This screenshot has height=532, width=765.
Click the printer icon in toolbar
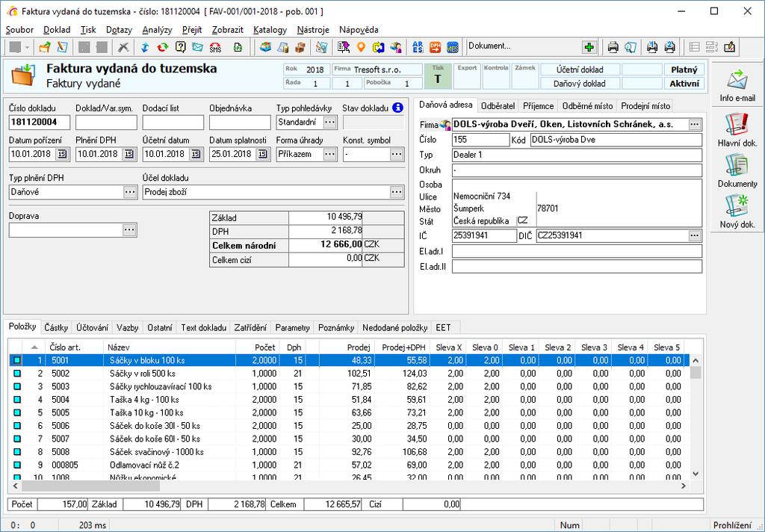(x=613, y=47)
